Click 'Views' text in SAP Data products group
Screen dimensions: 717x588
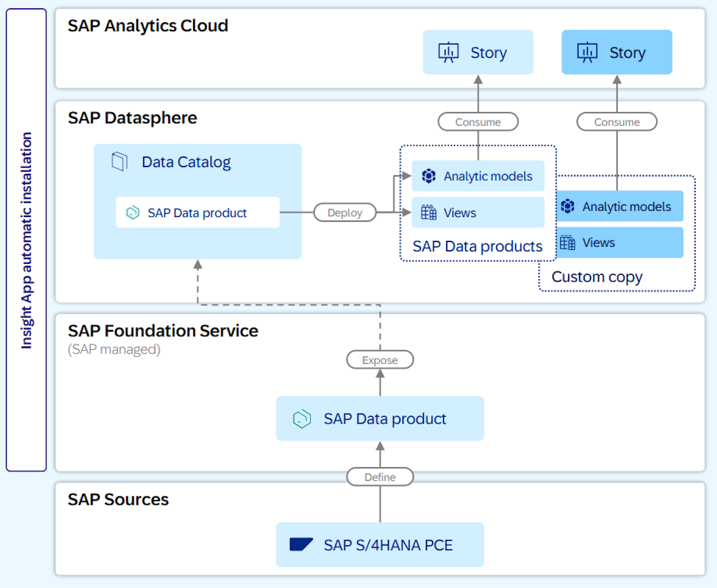[460, 212]
